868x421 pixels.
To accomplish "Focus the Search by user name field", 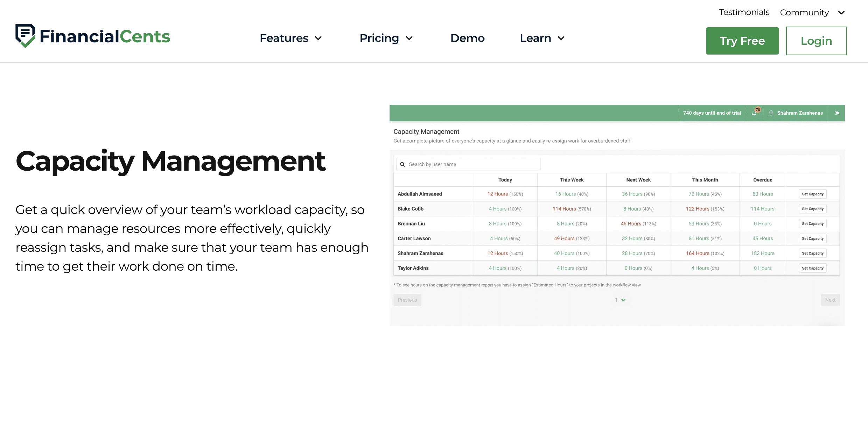I will (x=468, y=164).
